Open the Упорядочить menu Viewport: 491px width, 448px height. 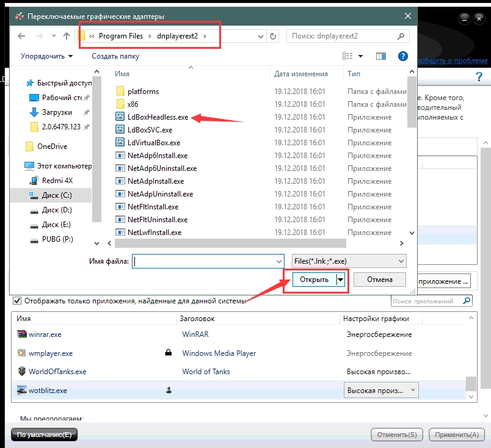click(x=46, y=56)
